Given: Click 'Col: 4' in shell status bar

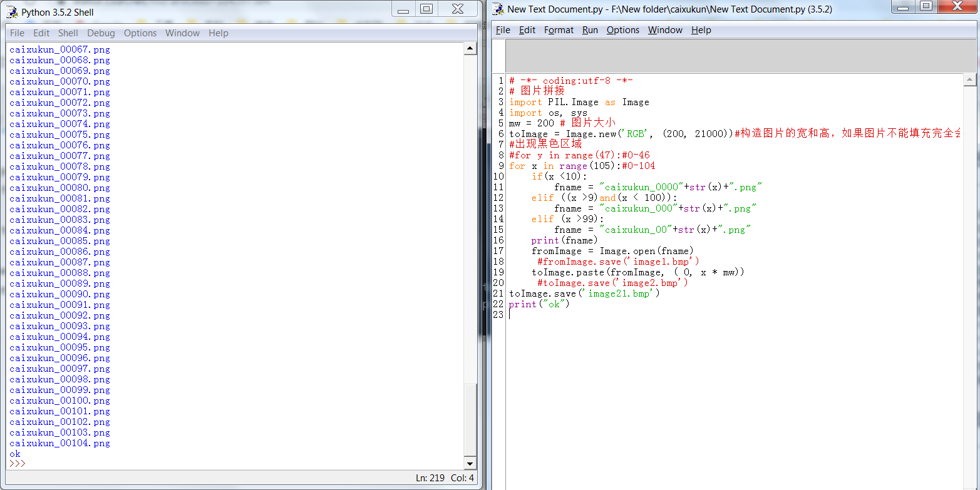Looking at the screenshot, I should [462, 477].
